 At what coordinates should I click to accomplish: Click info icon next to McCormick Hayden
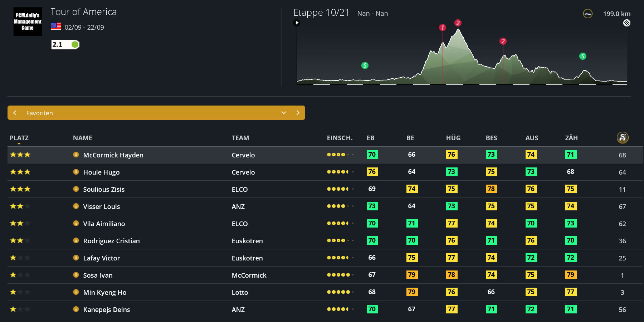coord(76,155)
